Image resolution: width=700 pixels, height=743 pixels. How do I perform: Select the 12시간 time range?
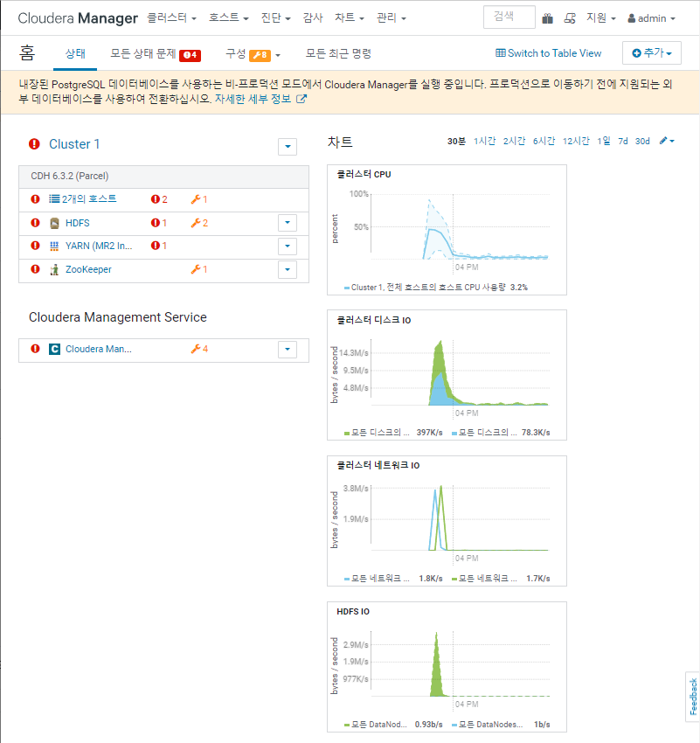576,142
